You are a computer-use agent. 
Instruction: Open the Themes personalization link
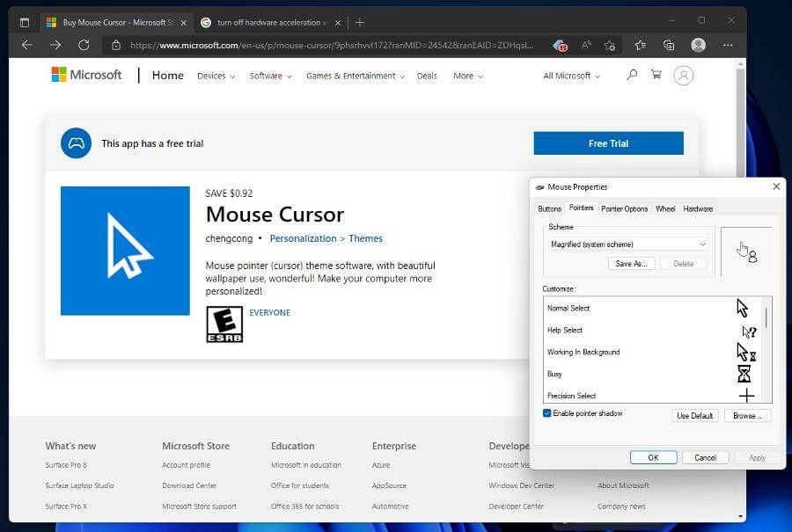(365, 238)
